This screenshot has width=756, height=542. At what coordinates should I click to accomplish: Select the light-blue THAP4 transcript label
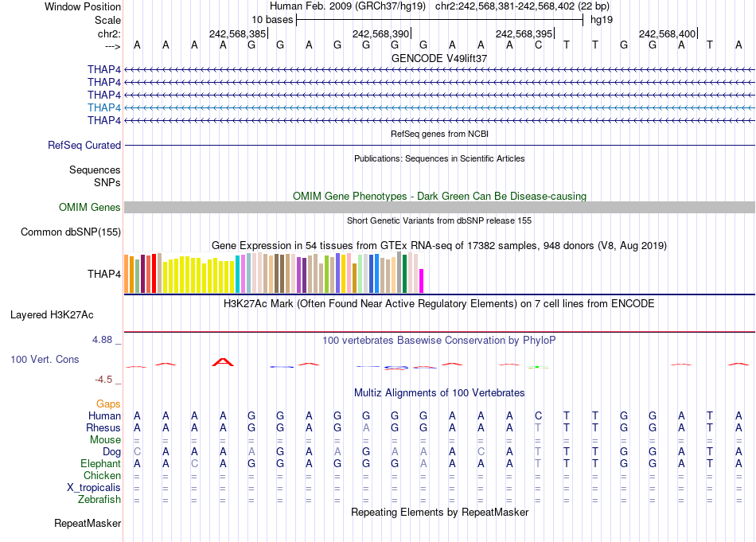tap(104, 107)
